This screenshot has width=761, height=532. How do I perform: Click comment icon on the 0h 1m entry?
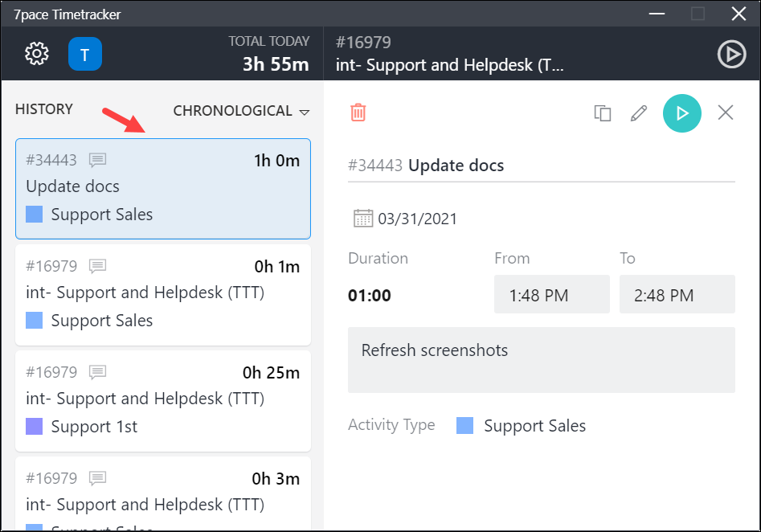(x=97, y=265)
